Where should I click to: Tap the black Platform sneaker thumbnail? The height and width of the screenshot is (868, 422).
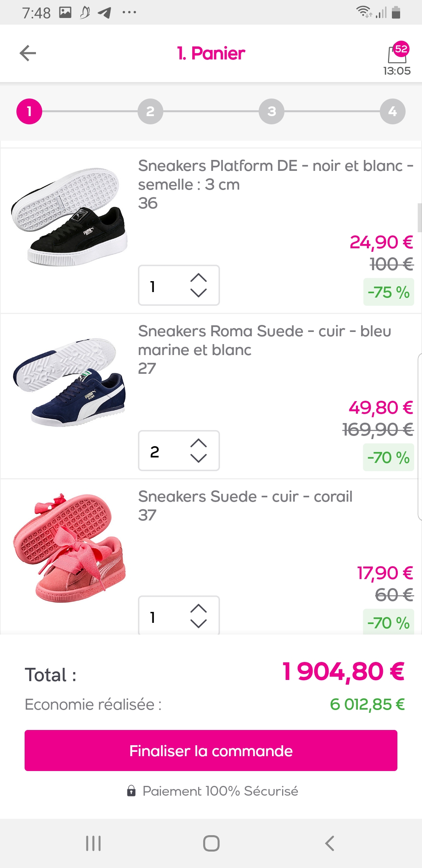point(70,217)
